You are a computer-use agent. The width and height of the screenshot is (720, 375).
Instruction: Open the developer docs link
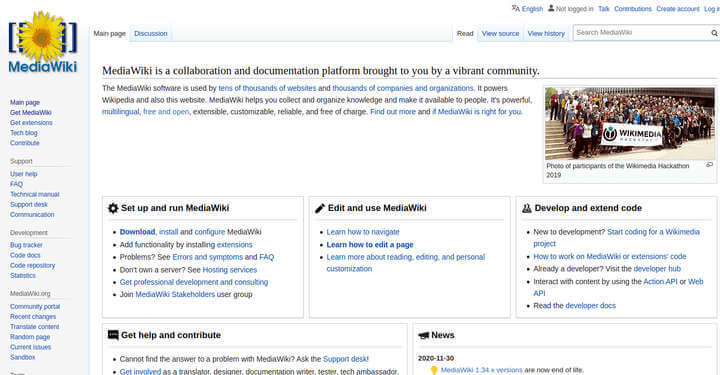click(591, 306)
